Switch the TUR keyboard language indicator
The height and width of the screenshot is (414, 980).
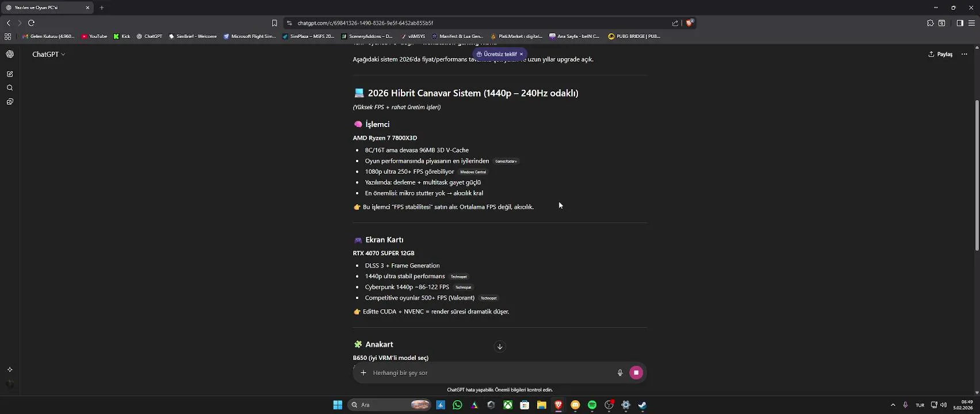coord(920,405)
